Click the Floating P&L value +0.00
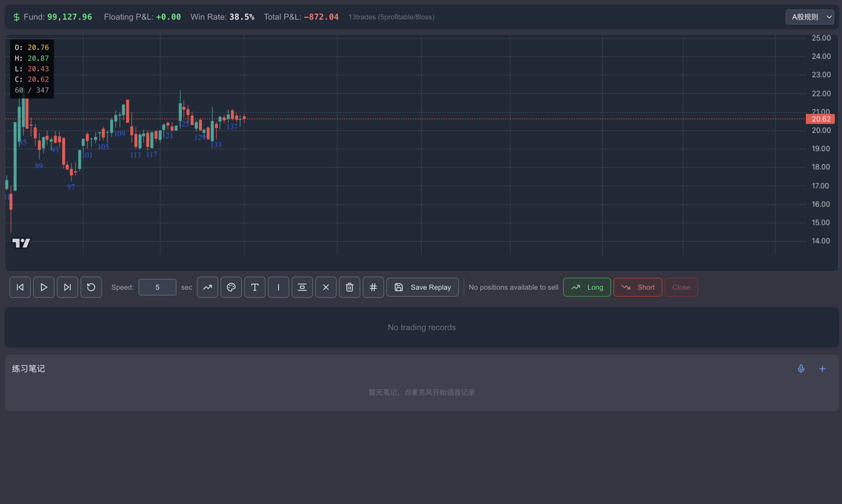The width and height of the screenshot is (842, 504). click(x=168, y=17)
